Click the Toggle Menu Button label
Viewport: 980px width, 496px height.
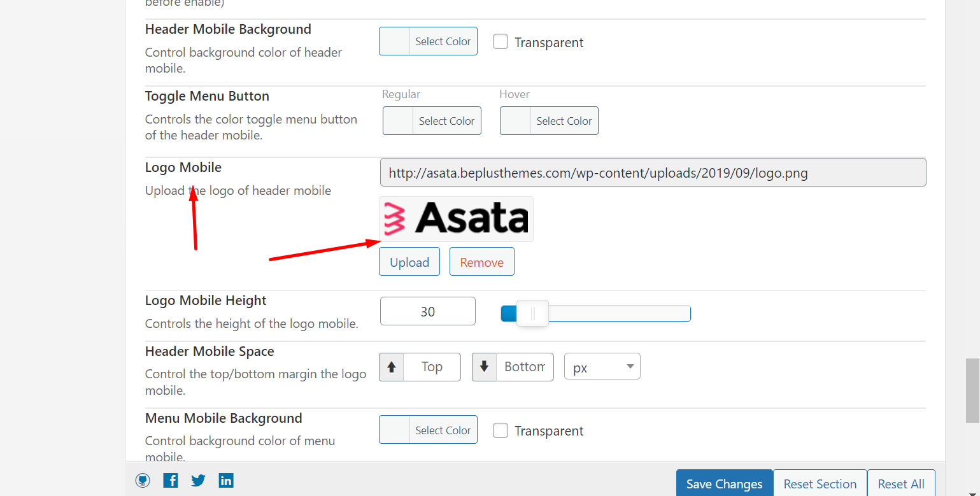click(x=207, y=96)
